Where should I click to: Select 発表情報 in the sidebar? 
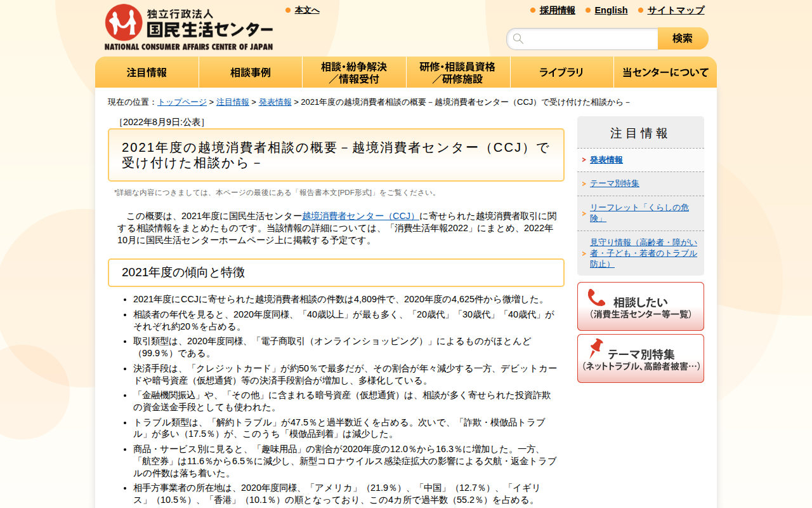pos(606,160)
